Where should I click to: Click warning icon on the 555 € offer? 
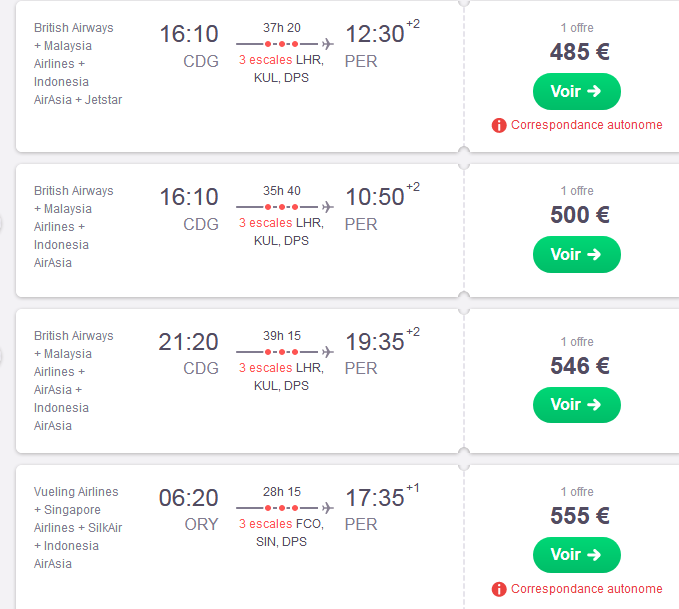pos(499,589)
